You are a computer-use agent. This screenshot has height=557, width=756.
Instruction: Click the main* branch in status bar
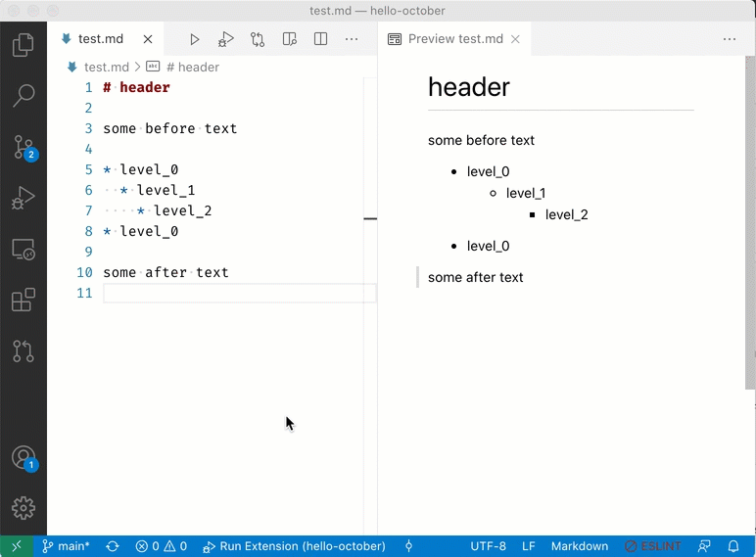(66, 546)
